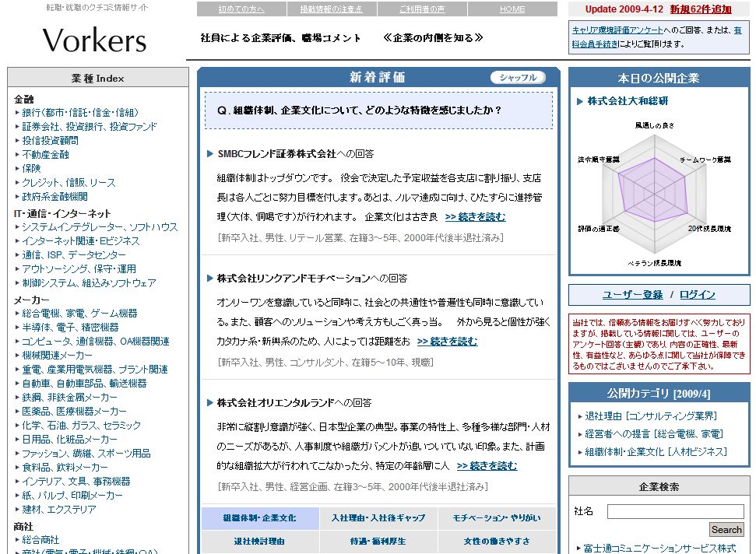Read more on SMBCフレンド証券 answer
Screen dimensions: 756x554
[x=475, y=217]
